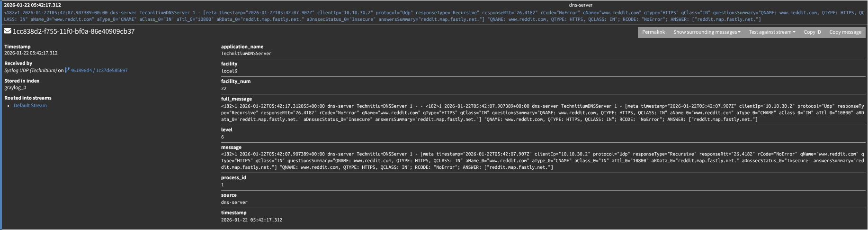868x230 pixels.
Task: Click the application_name field label
Action: click(242, 46)
